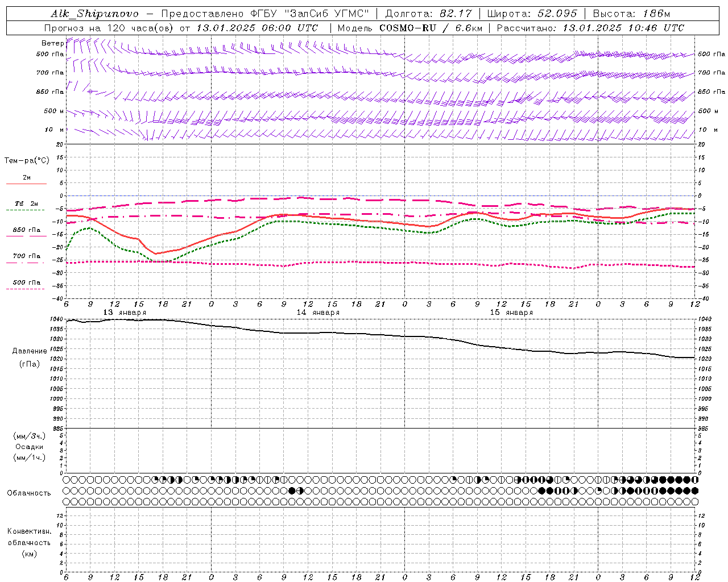The width and height of the screenshot is (728, 582).
Task: Click the Давление panel label
Action: coord(30,351)
